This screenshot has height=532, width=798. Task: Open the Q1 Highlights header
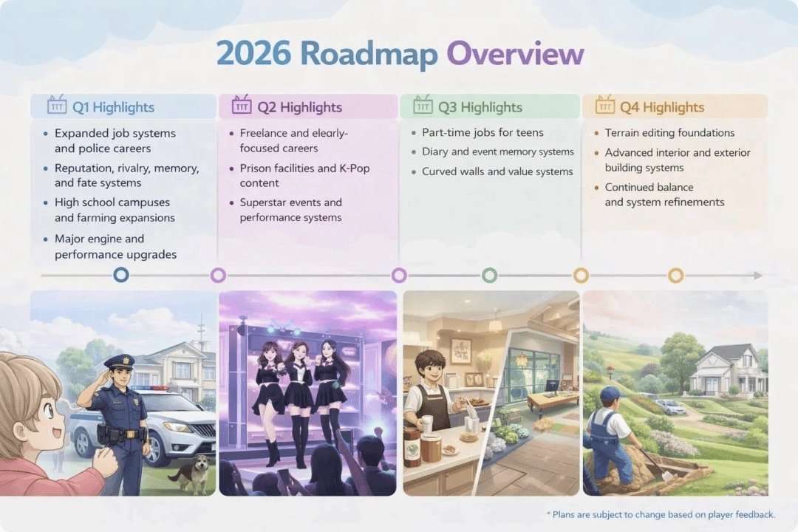tap(113, 107)
